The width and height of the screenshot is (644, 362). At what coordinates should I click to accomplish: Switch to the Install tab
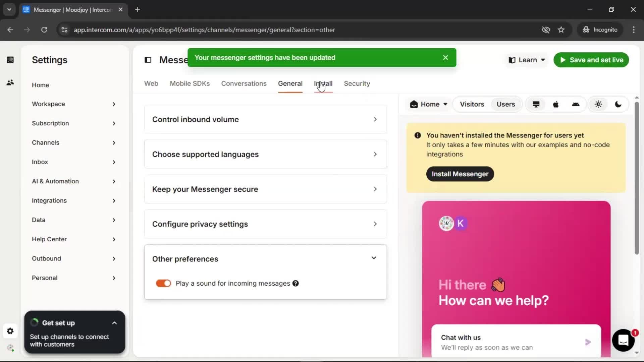[x=323, y=83]
